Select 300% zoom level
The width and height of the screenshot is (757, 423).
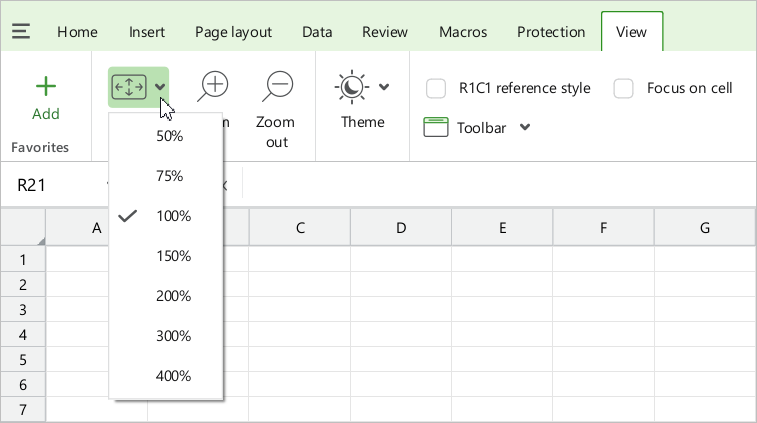pos(166,336)
